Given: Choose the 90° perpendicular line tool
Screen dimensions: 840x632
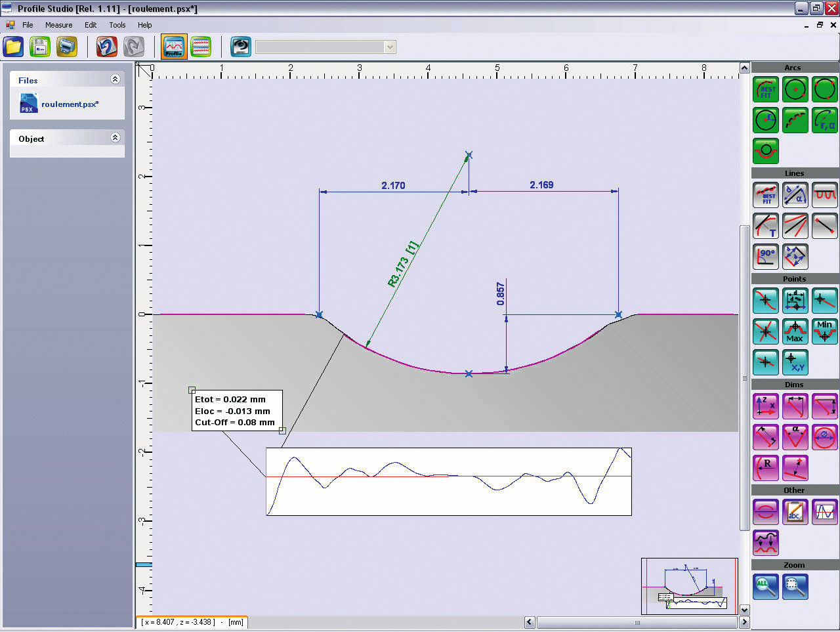Looking at the screenshot, I should tap(765, 256).
